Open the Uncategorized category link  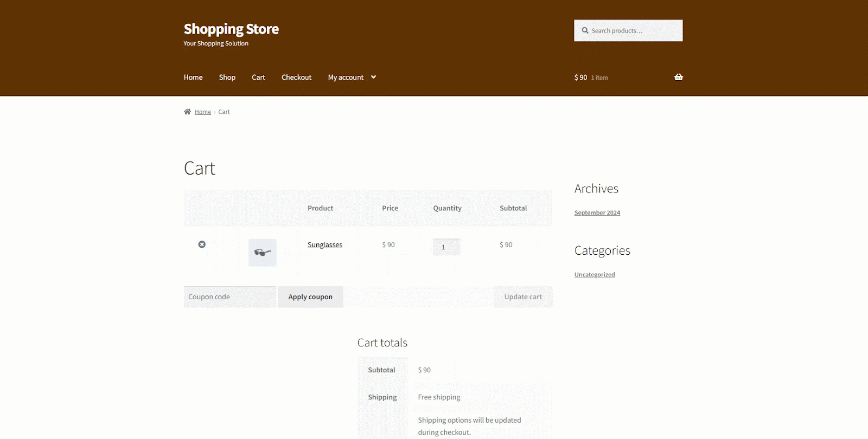(x=594, y=275)
